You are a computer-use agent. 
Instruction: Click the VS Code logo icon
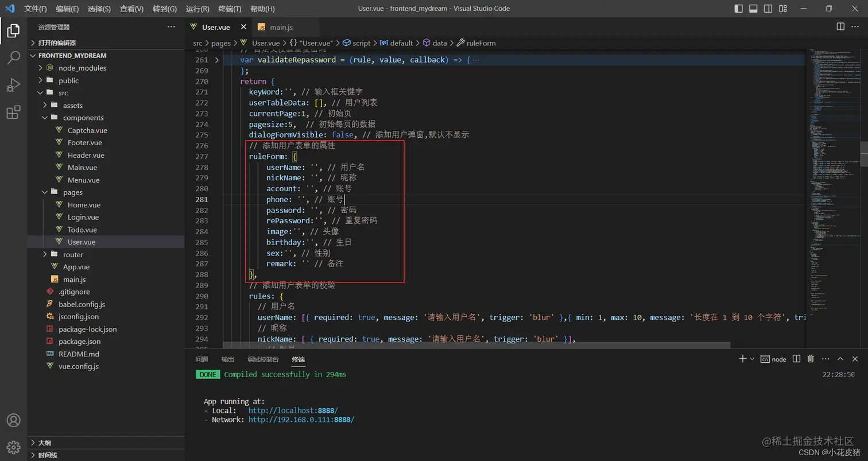coord(10,9)
